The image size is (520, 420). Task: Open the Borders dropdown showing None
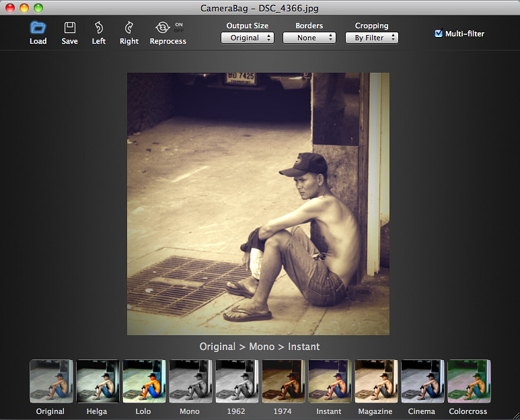coord(309,38)
